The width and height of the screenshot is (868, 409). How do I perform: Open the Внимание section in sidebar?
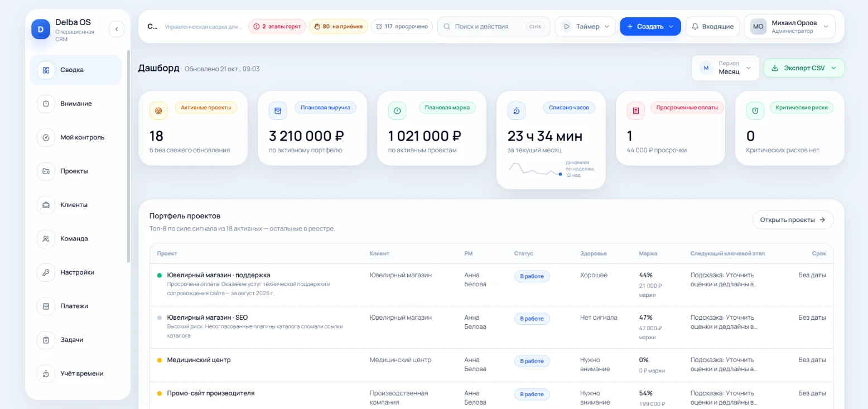[x=75, y=104]
